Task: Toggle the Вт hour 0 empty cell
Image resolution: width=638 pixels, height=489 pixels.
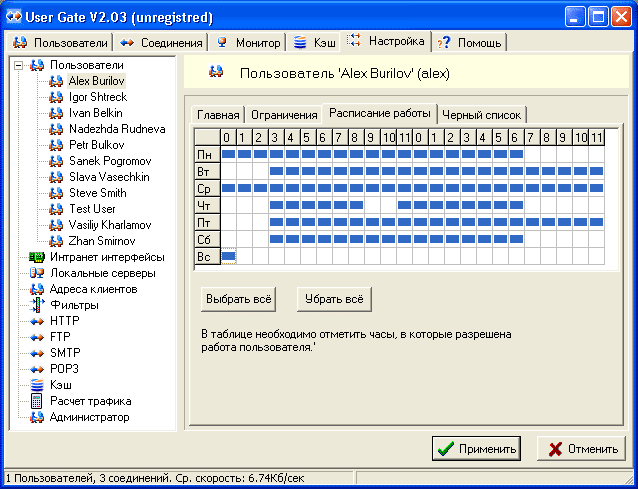Action: 228,171
